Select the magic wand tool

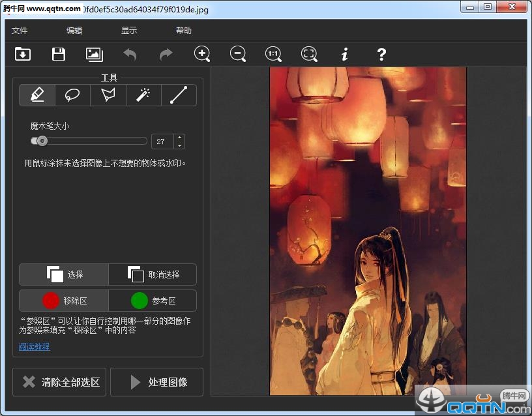pos(143,95)
